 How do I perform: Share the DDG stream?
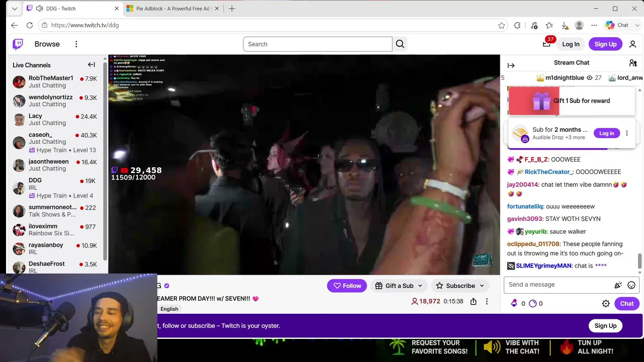point(473,301)
